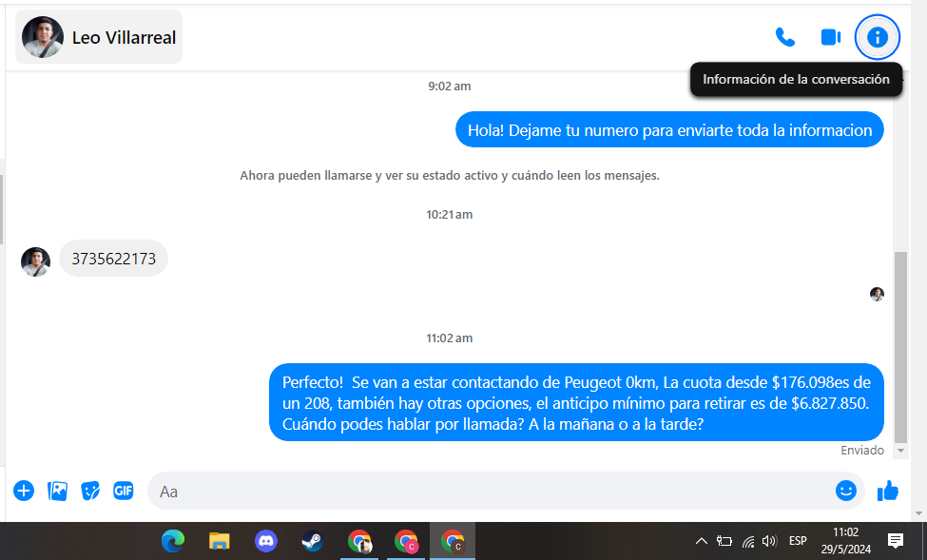Image resolution: width=927 pixels, height=560 pixels.
Task: Click the 'Ahora pueden llamarse' notice
Action: click(x=450, y=176)
